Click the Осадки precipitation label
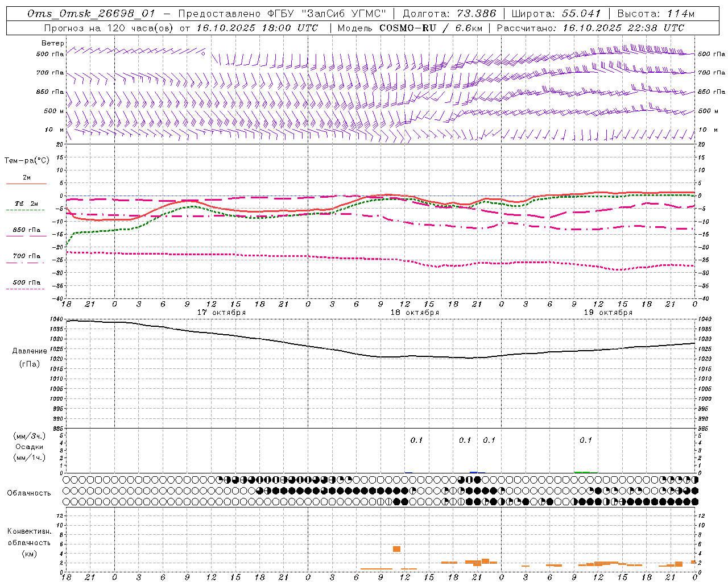The width and height of the screenshot is (728, 582). coord(30,447)
